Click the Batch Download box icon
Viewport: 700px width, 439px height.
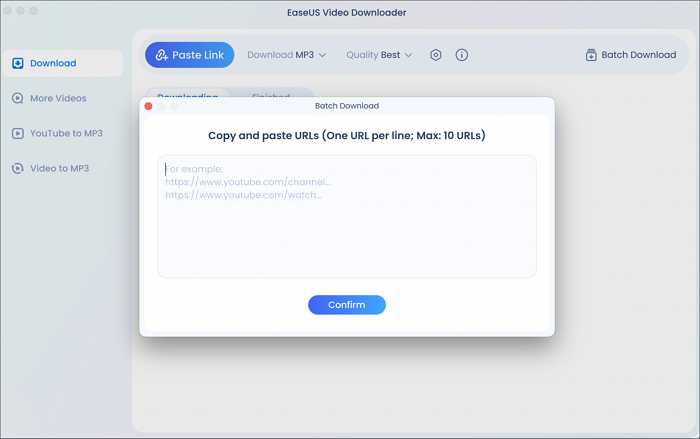pyautogui.click(x=591, y=55)
